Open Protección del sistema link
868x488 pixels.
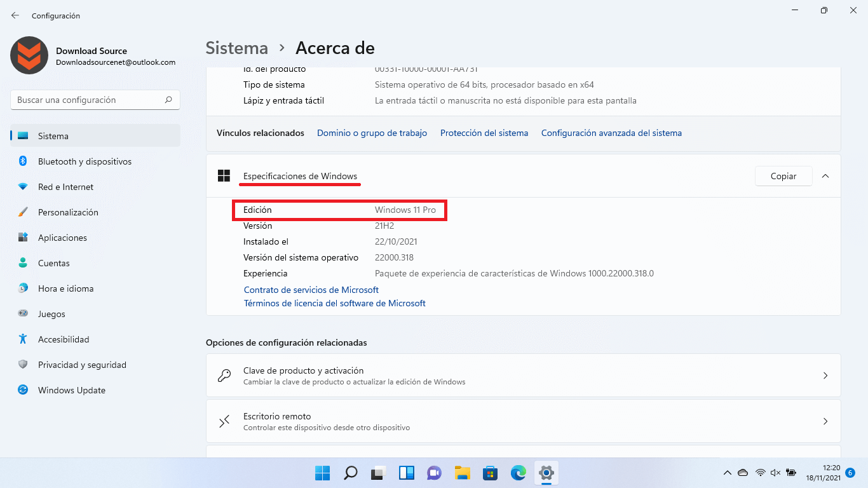(484, 133)
